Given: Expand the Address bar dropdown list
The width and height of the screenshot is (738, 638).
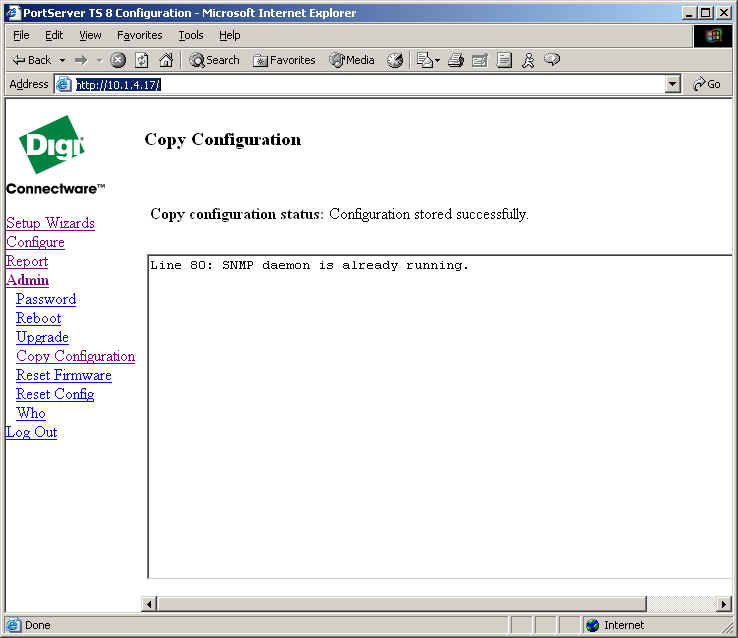Looking at the screenshot, I should (672, 85).
